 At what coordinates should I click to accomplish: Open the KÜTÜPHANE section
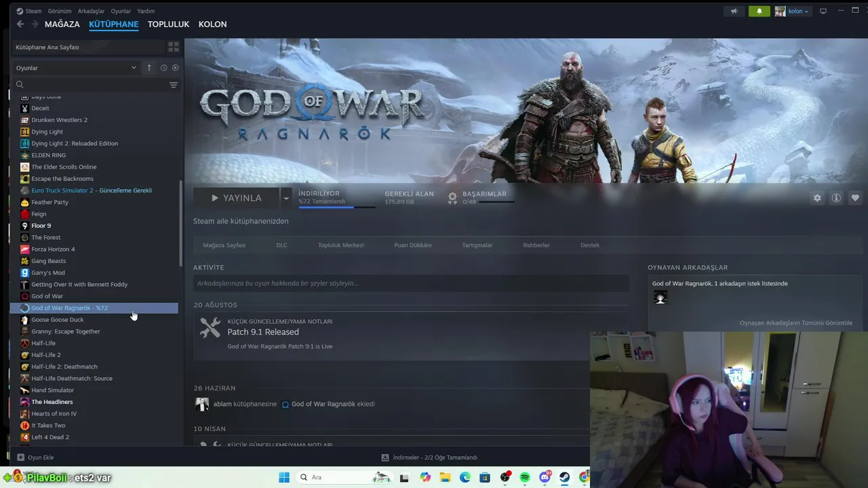point(114,24)
